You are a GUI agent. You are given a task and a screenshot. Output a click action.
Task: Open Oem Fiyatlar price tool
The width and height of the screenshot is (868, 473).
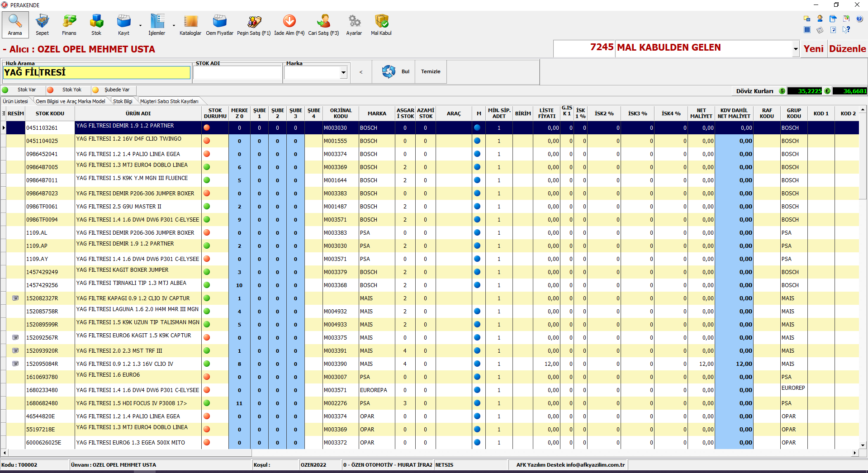pyautogui.click(x=219, y=24)
